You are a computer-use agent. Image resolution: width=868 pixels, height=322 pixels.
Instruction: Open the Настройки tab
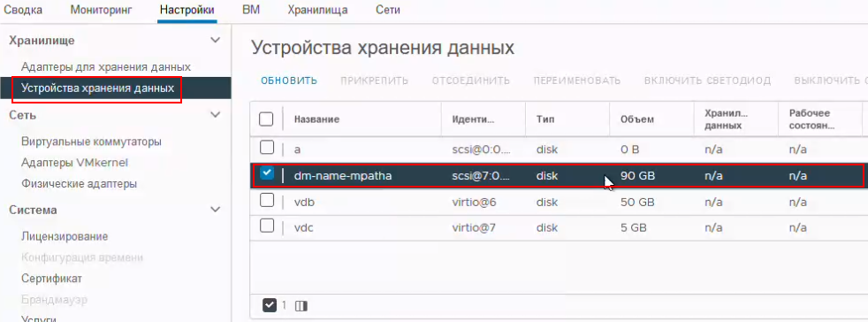coord(187,10)
